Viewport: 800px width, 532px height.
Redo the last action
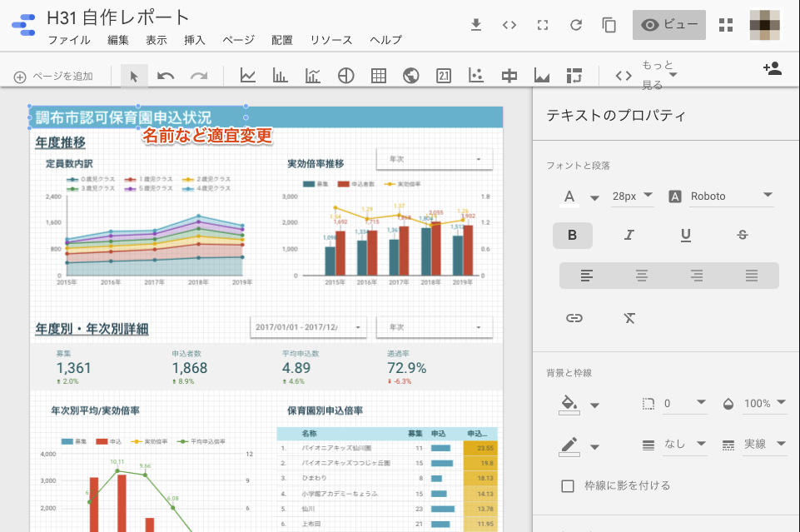(x=199, y=77)
